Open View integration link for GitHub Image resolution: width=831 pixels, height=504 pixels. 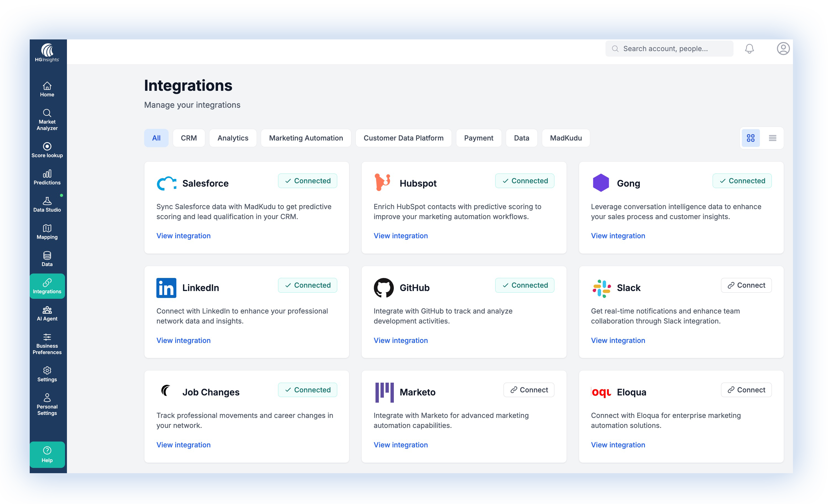(x=400, y=340)
